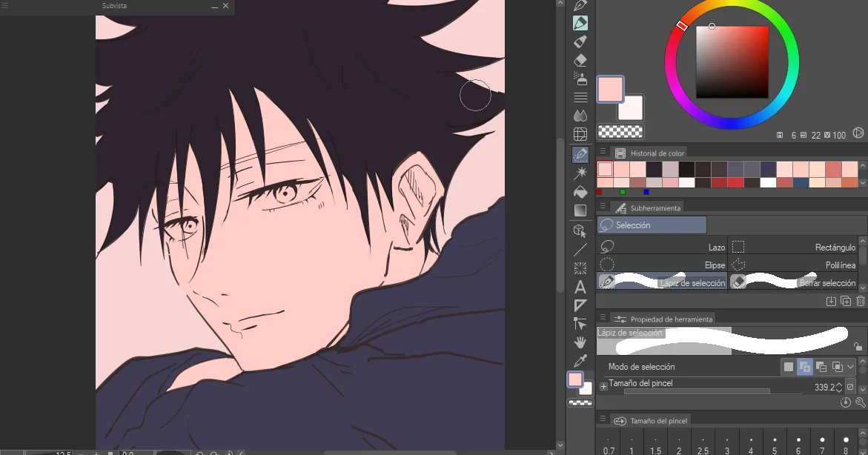868x455 pixels.
Task: Expand Tamaño del pincel plus button
Action: click(x=603, y=387)
